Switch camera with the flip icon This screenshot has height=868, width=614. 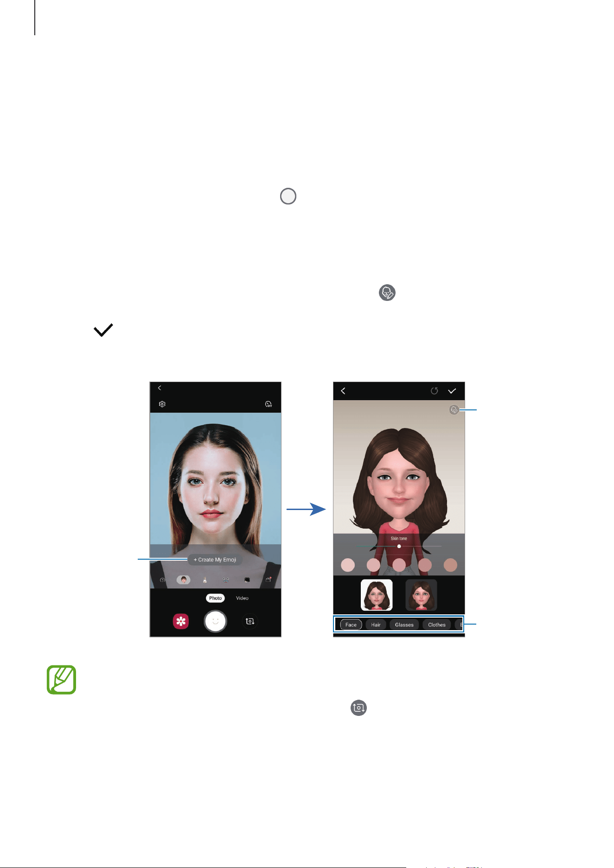[x=250, y=621]
